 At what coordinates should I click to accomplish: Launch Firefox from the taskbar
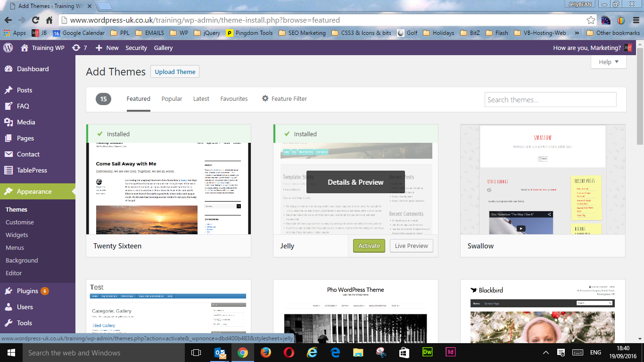[266, 353]
